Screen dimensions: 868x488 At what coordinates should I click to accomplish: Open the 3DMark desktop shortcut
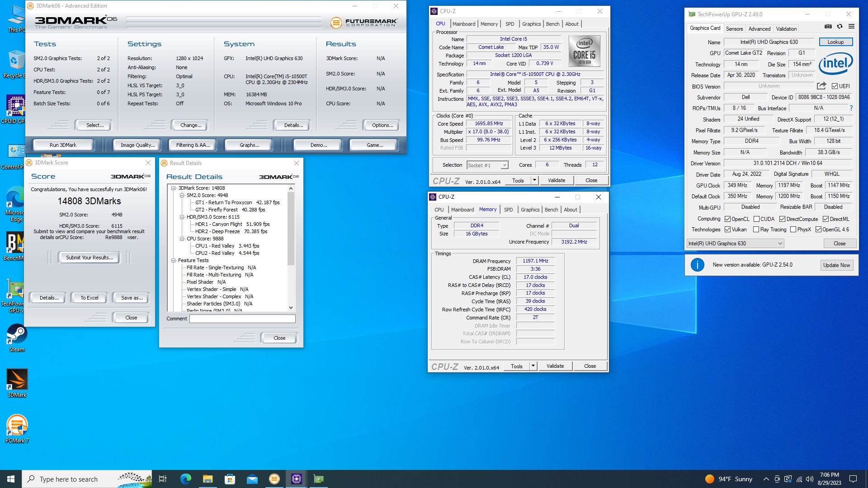[x=17, y=383]
